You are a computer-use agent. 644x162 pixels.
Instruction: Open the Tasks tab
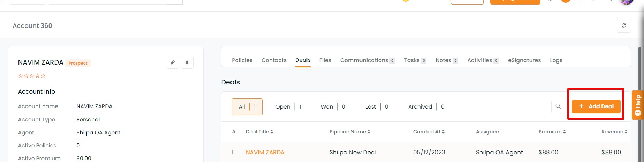point(415,60)
